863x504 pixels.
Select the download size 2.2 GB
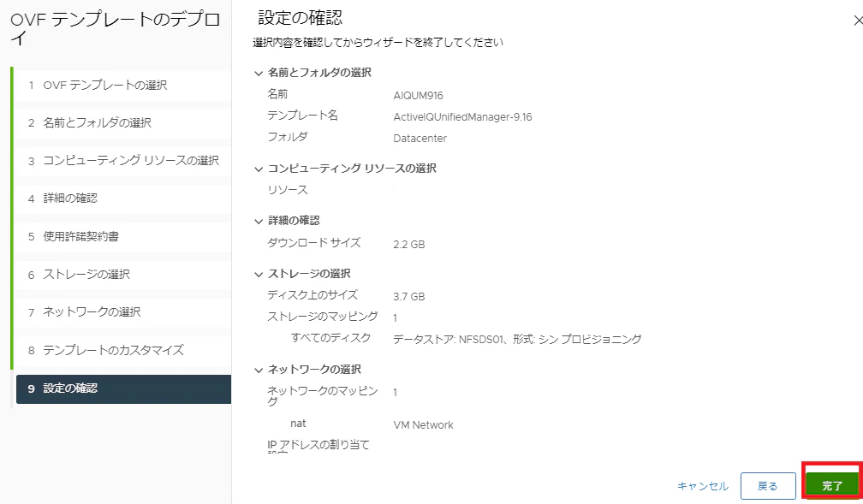[409, 244]
